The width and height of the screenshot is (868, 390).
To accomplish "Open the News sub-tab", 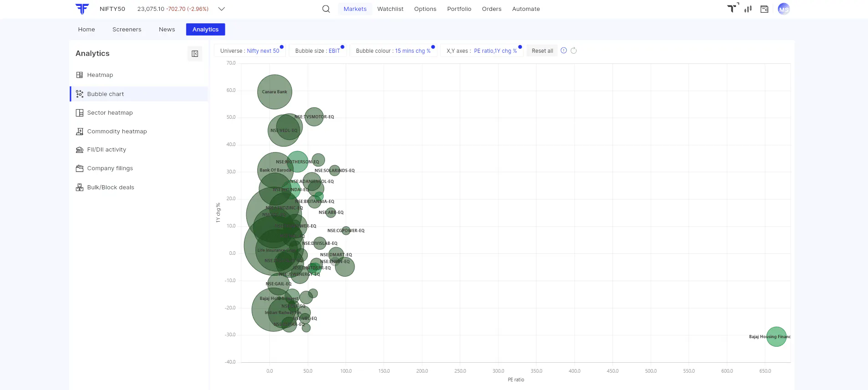I will [x=167, y=30].
